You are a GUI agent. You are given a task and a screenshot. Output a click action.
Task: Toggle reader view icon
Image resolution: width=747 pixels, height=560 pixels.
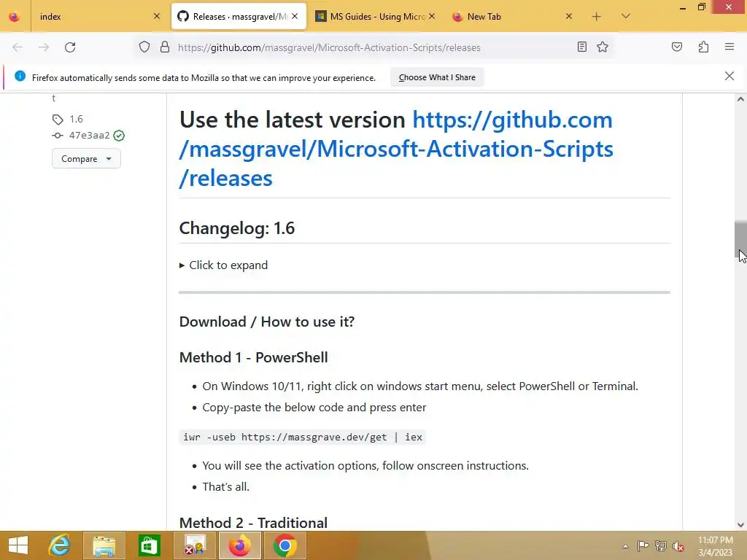click(x=581, y=47)
